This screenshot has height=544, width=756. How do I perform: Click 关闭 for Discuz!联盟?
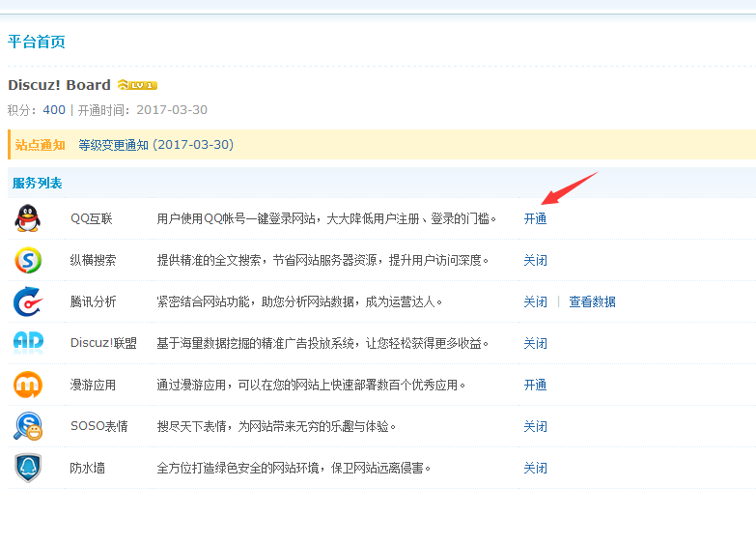[535, 344]
